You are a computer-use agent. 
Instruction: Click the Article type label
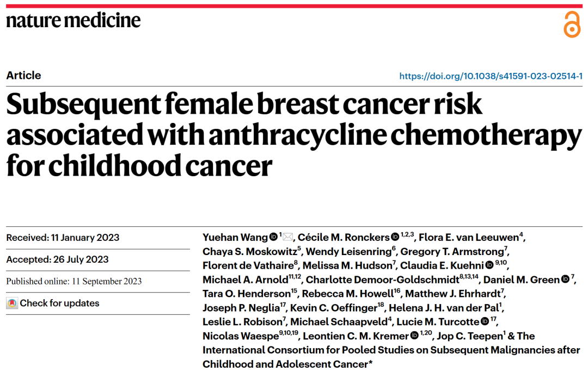coord(23,75)
